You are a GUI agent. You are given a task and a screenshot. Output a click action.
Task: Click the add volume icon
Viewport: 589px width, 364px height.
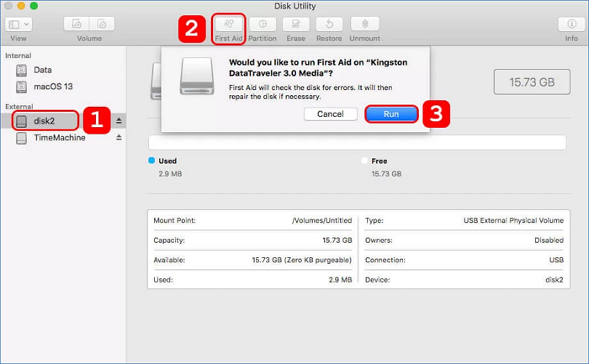(x=77, y=25)
